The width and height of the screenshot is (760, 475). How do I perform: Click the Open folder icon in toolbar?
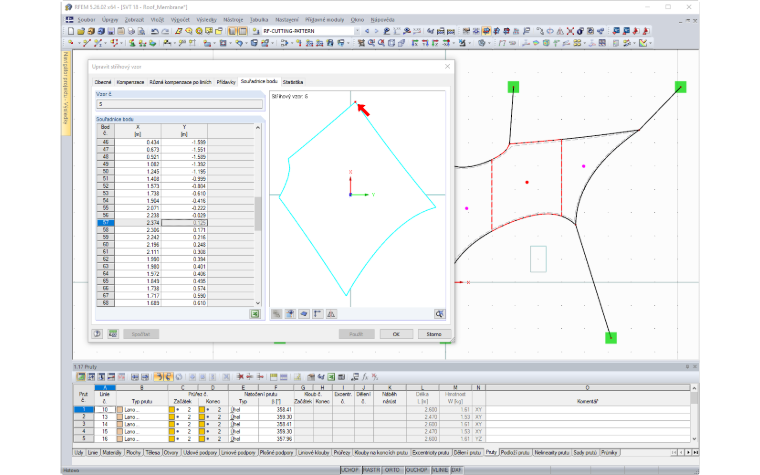point(81,31)
